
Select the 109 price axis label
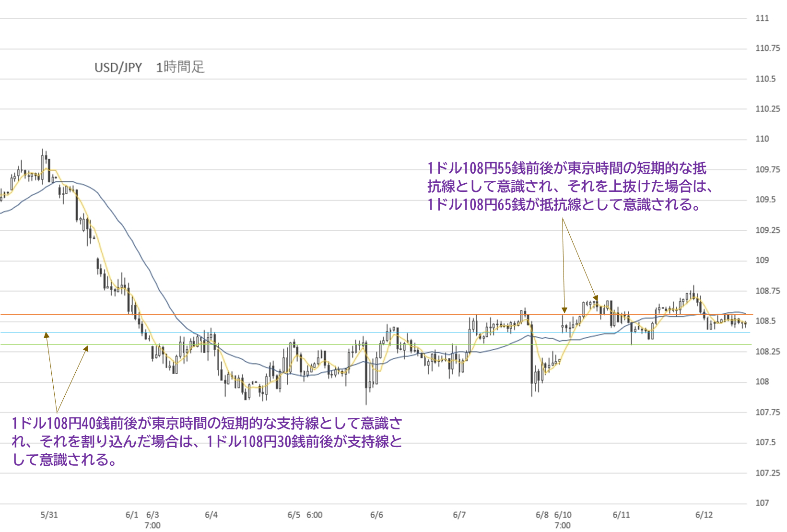[762, 260]
